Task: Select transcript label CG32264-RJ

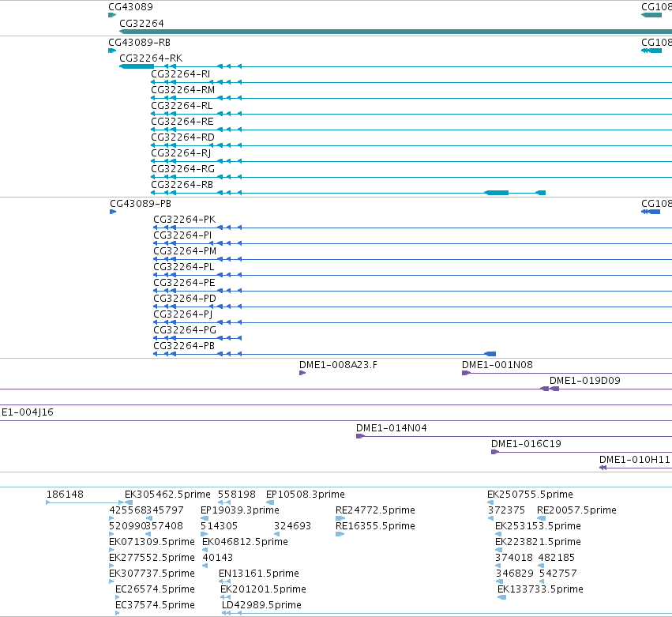Action: point(181,153)
